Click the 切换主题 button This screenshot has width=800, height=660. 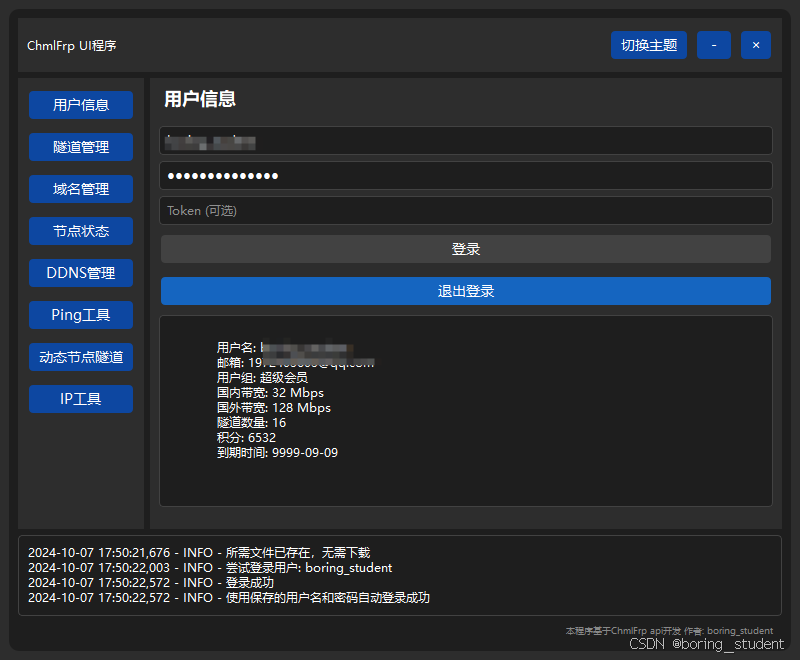(648, 45)
